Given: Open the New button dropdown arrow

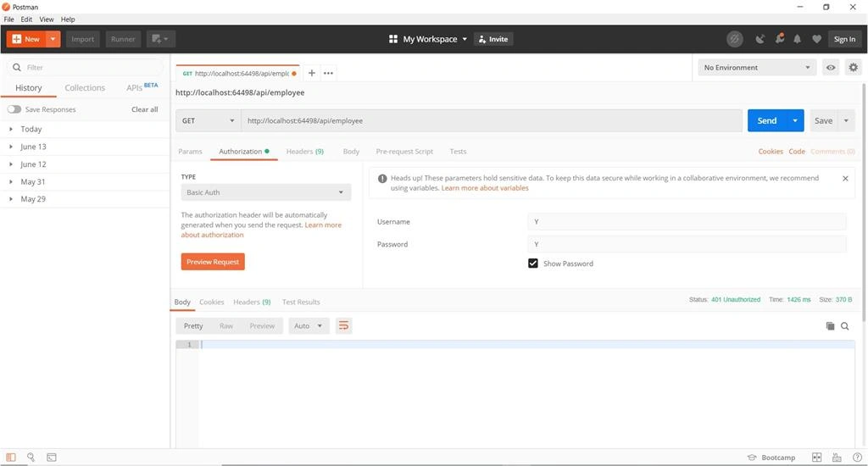Looking at the screenshot, I should [53, 39].
